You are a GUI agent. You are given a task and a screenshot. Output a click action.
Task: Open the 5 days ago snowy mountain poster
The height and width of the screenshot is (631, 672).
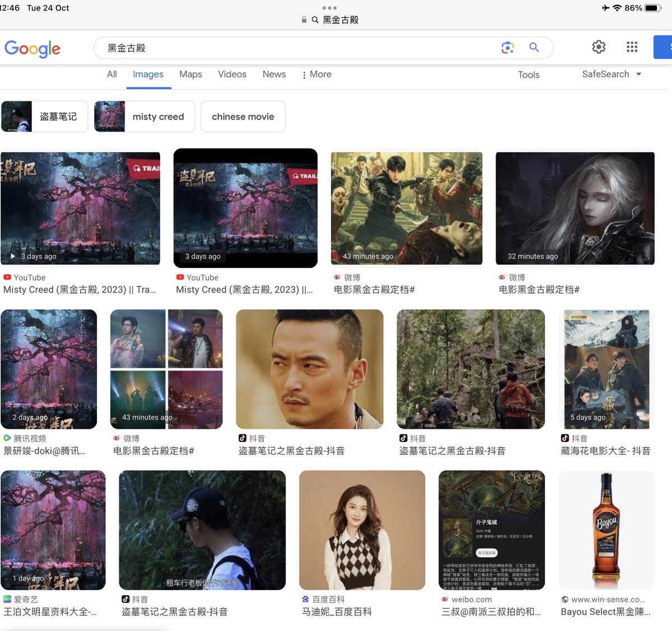tap(606, 369)
